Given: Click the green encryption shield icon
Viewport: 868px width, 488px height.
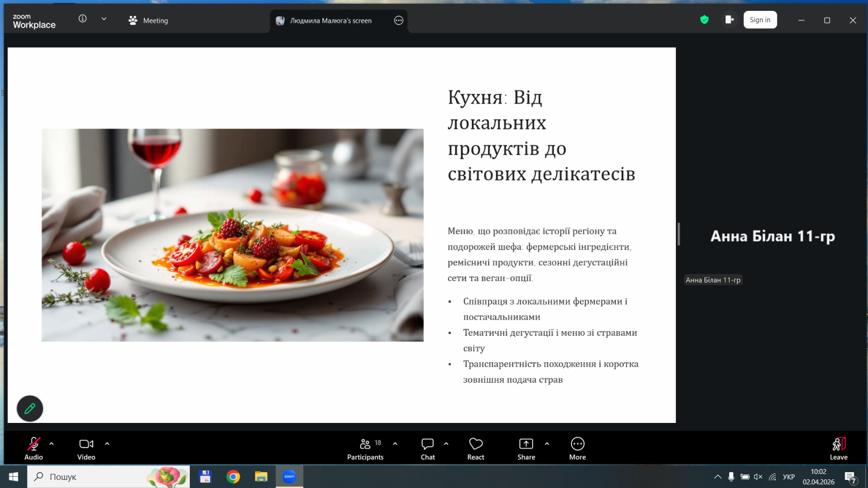Looking at the screenshot, I should point(704,20).
